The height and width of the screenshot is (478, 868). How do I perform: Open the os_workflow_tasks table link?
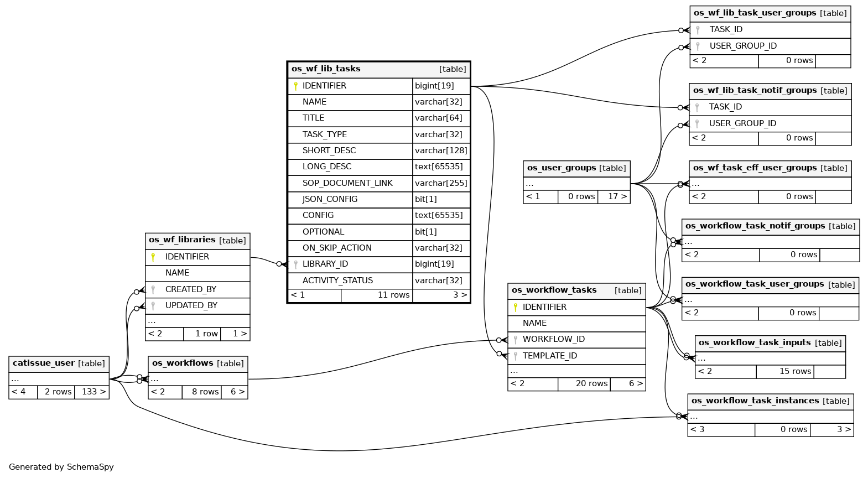(577, 290)
